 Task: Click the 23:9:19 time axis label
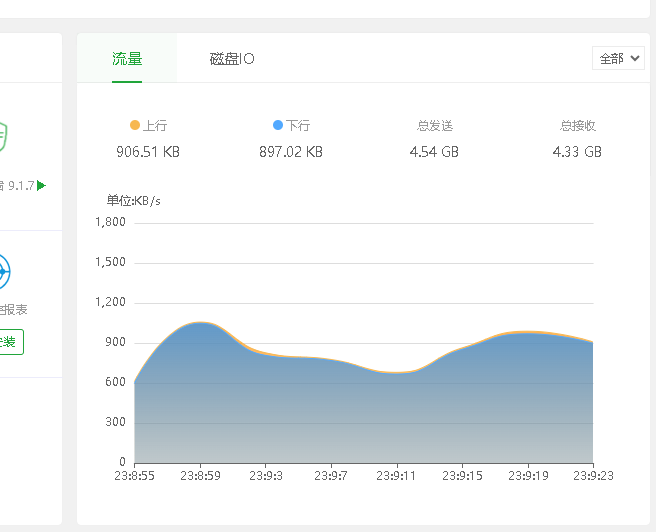[528, 476]
